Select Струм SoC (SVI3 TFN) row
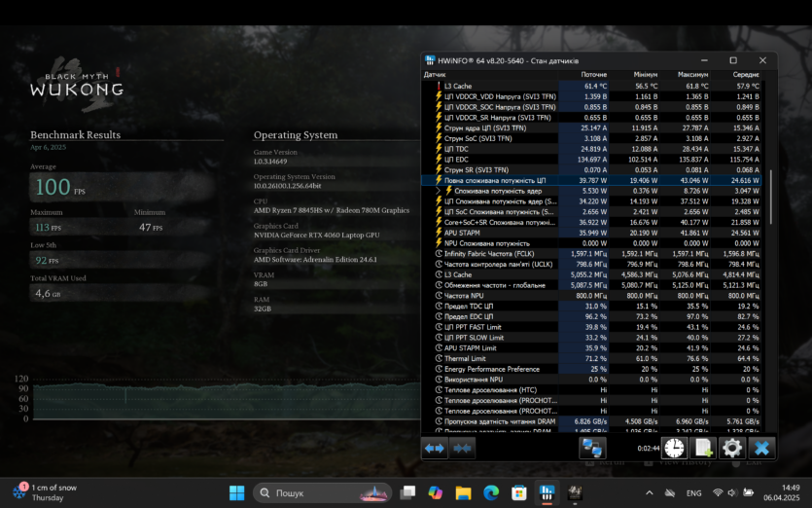Image resolution: width=812 pixels, height=508 pixels. pyautogui.click(x=591, y=138)
